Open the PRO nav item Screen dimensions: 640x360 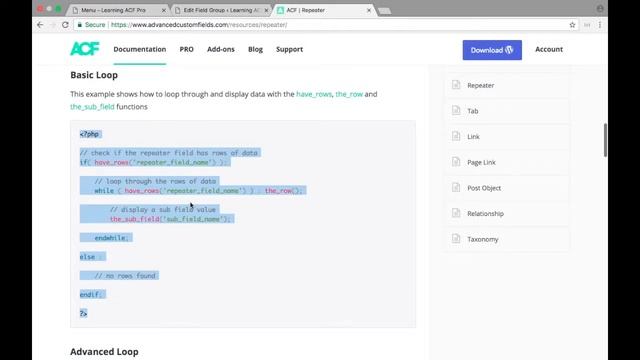187,49
